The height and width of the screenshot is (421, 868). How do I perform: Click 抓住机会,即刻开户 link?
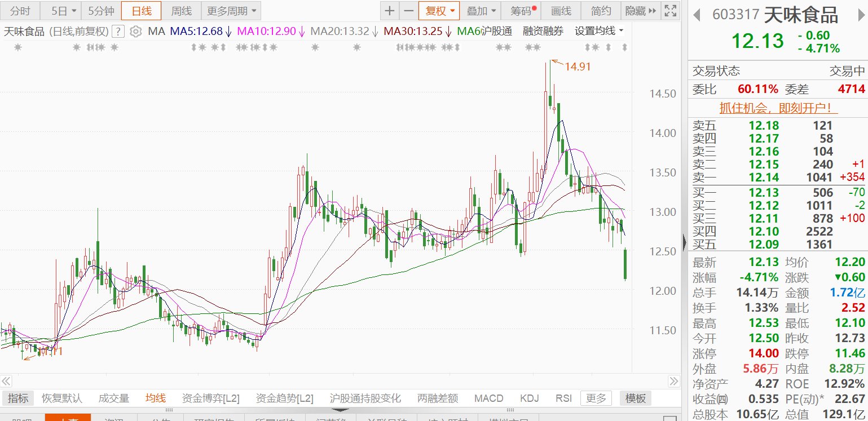(778, 107)
